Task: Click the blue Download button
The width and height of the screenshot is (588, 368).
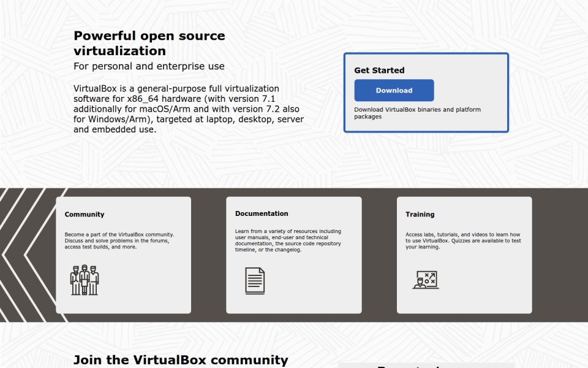Action: coord(394,90)
